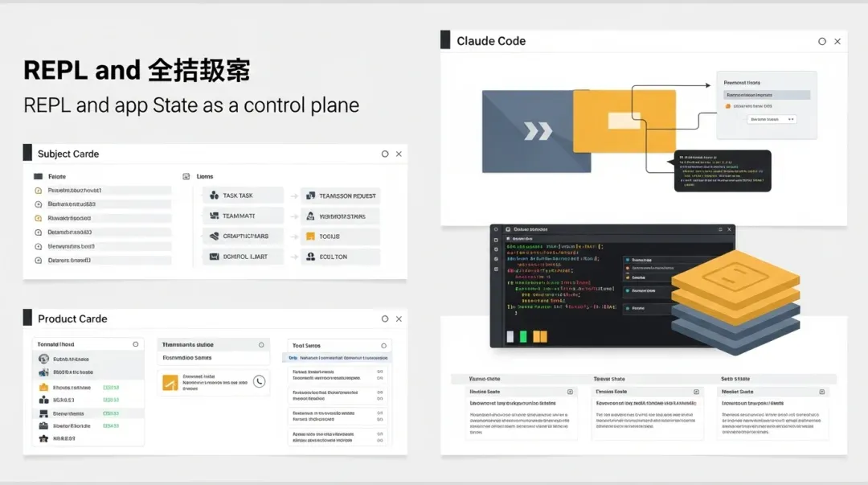The height and width of the screenshot is (485, 868).
Task: Click the TEAMMATE icon in Subject Carde
Action: pyautogui.click(x=215, y=216)
